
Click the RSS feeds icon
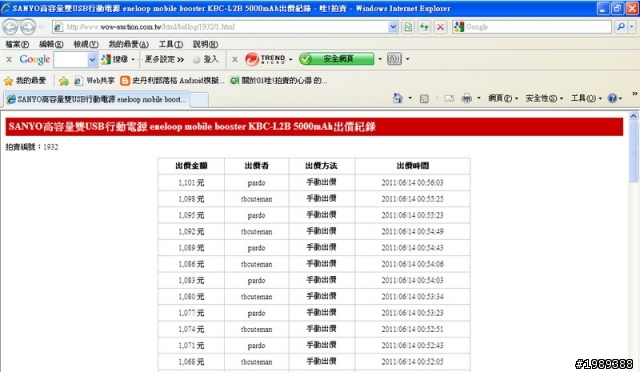(424, 98)
